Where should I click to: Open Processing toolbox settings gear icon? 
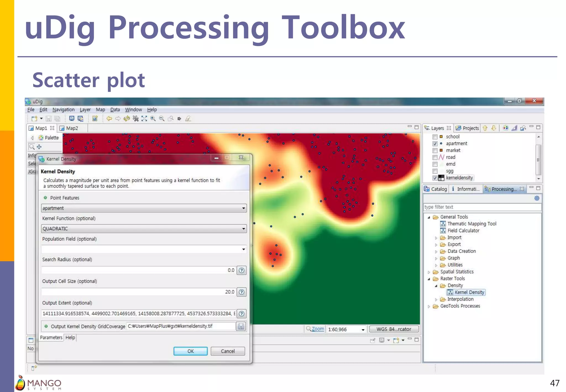tap(537, 198)
